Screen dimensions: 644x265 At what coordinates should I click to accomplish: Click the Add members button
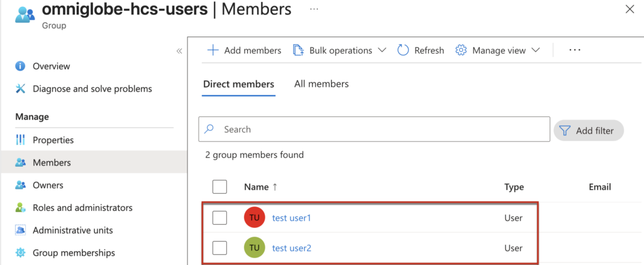244,50
